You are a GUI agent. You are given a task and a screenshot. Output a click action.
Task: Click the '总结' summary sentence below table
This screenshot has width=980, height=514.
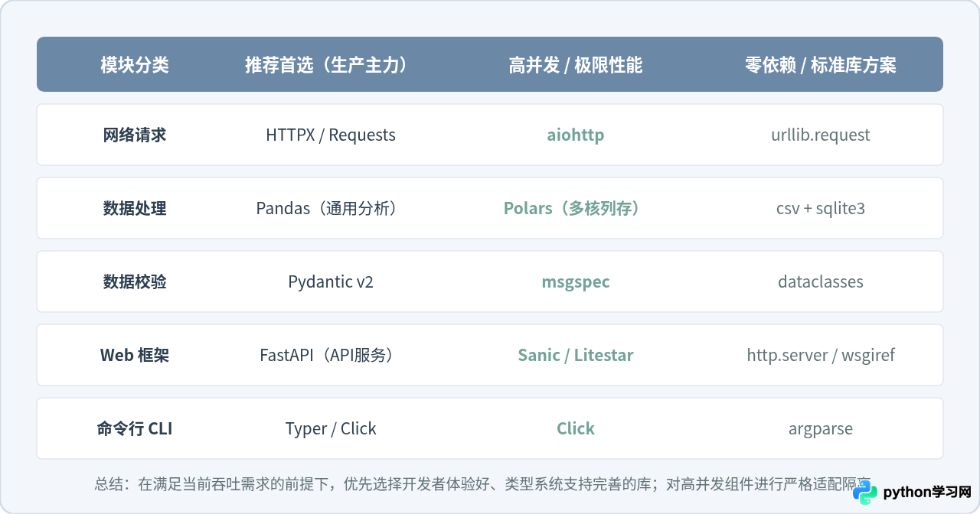(x=483, y=484)
